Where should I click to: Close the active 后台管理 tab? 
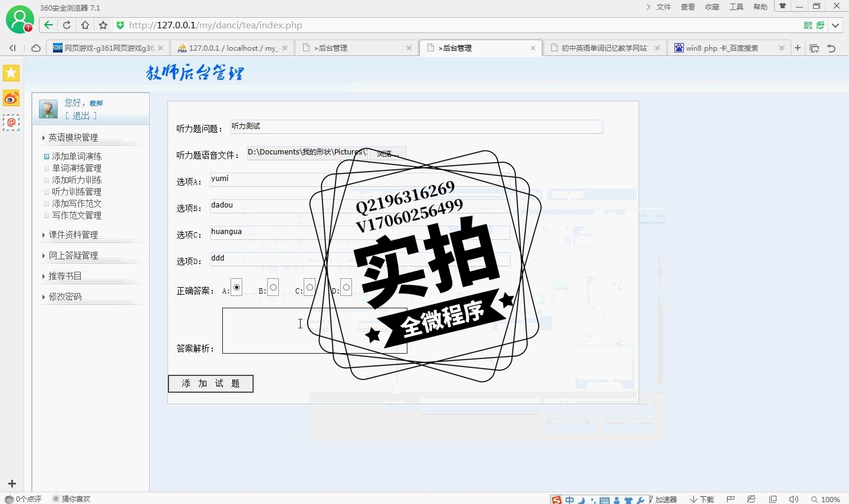tap(533, 48)
